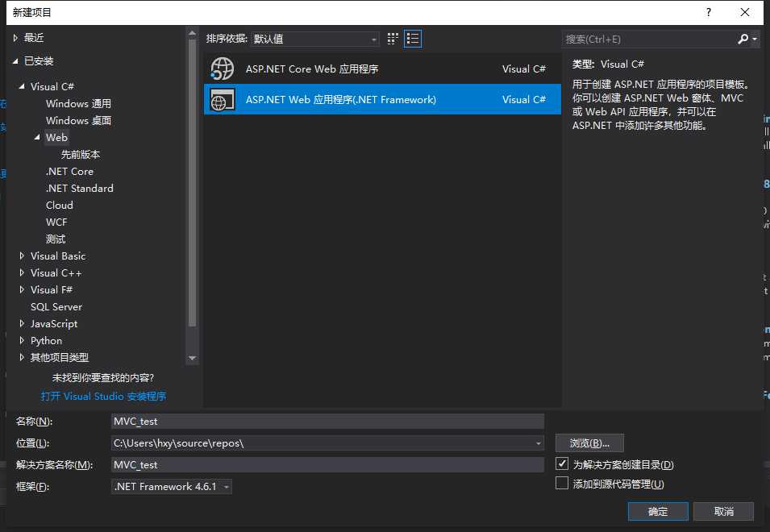The image size is (770, 532).
Task: Expand the Python node
Action: [x=22, y=341]
